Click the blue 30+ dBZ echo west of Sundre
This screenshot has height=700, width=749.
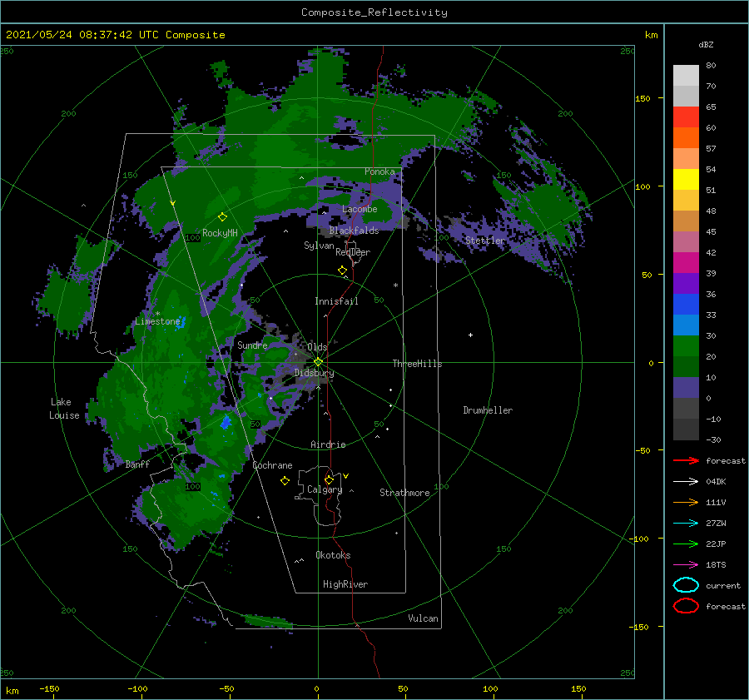point(181,321)
